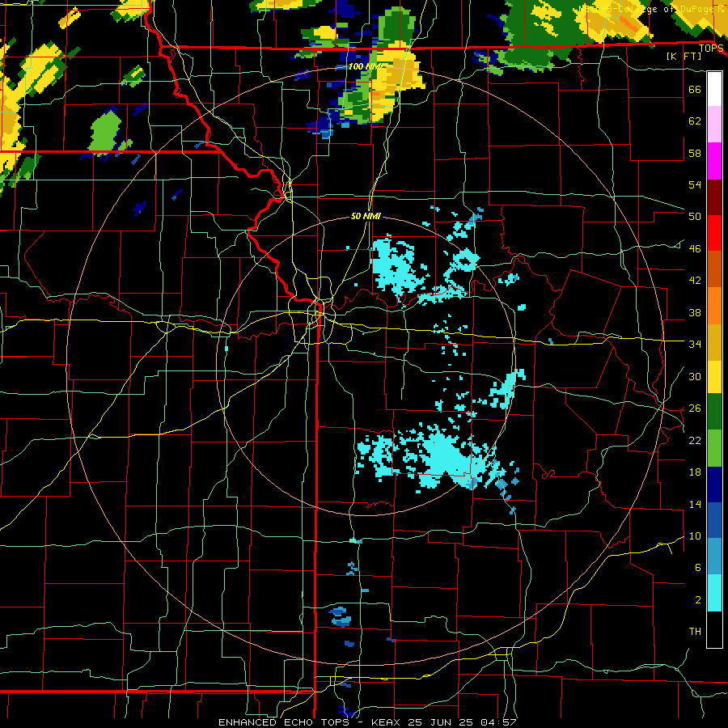
Task: Click the burnt orange legend swatch
Action: pyautogui.click(x=714, y=269)
